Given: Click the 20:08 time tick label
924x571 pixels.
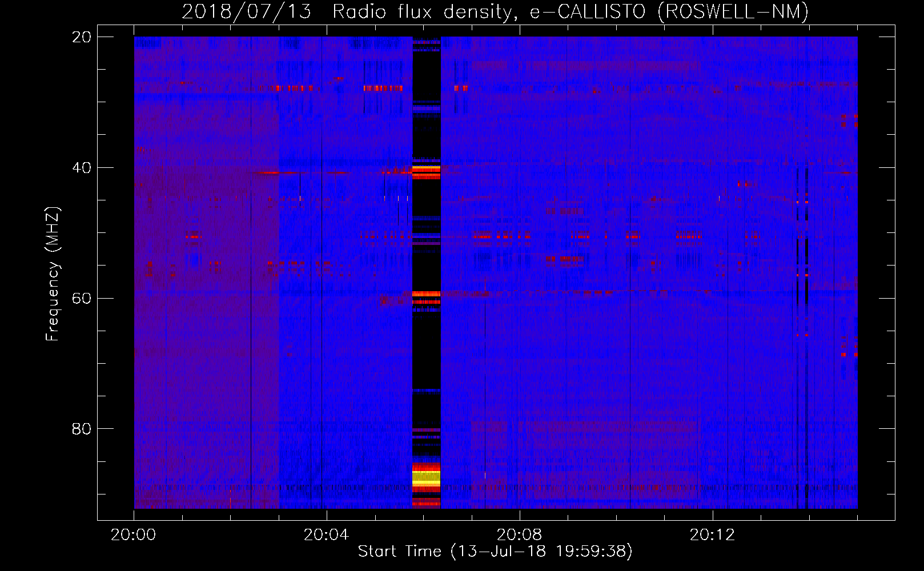Looking at the screenshot, I should [x=519, y=535].
